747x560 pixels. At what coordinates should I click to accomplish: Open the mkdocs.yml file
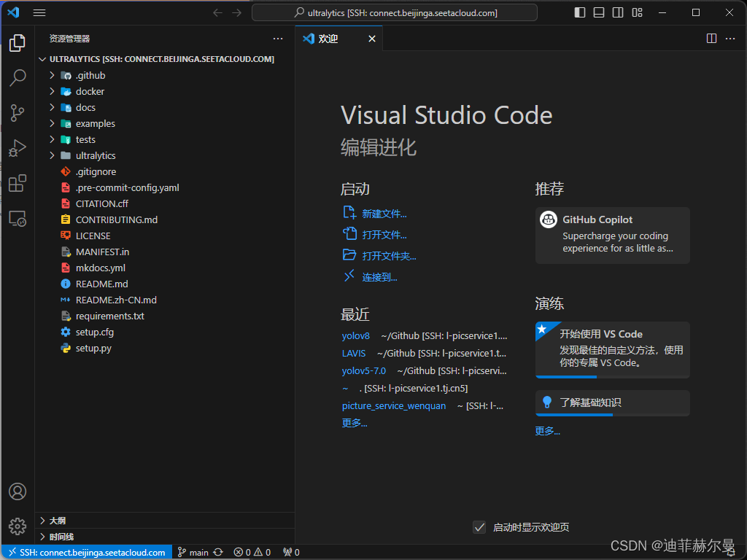165,268
